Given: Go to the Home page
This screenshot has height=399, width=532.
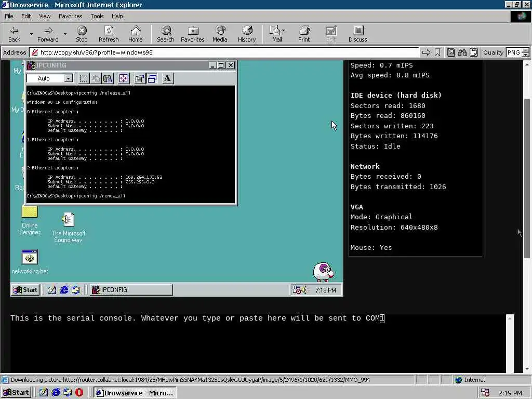Looking at the screenshot, I should [136, 34].
